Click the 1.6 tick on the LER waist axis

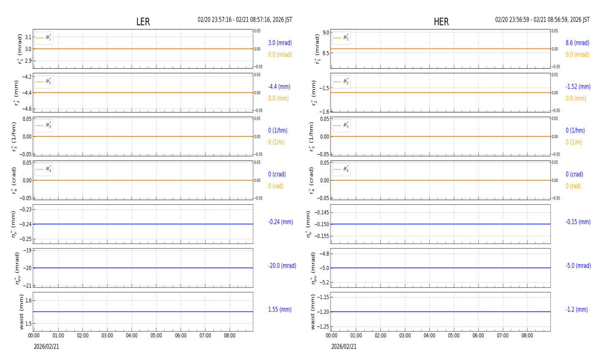(x=28, y=301)
